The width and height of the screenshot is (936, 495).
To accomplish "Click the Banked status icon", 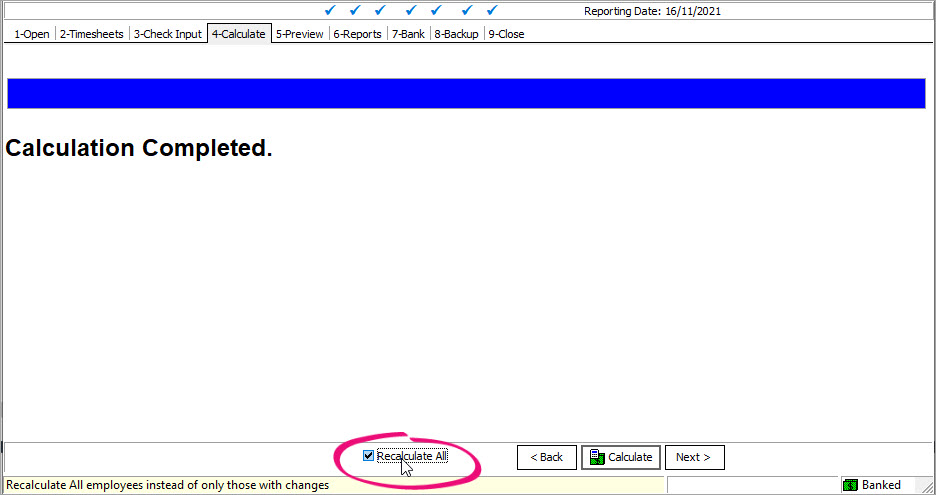I will pyautogui.click(x=850, y=485).
